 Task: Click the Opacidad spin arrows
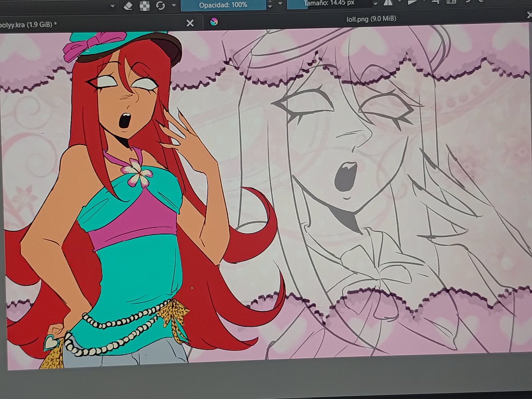click(x=270, y=5)
